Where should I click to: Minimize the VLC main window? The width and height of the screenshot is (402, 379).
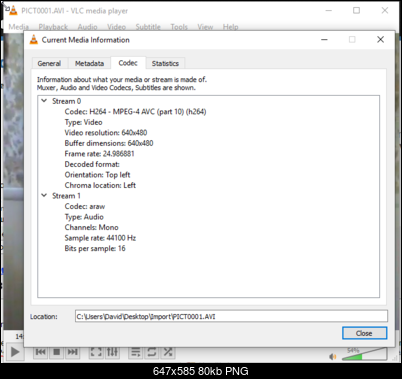(x=329, y=10)
